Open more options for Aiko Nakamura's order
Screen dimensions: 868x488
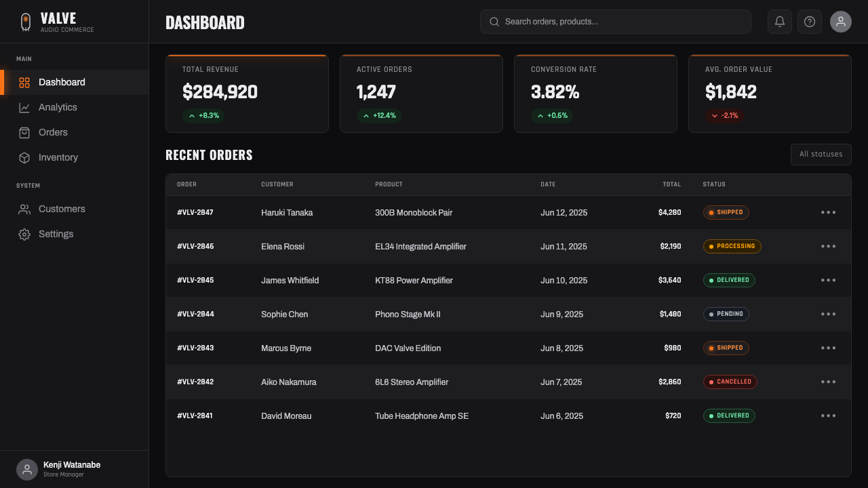point(829,382)
